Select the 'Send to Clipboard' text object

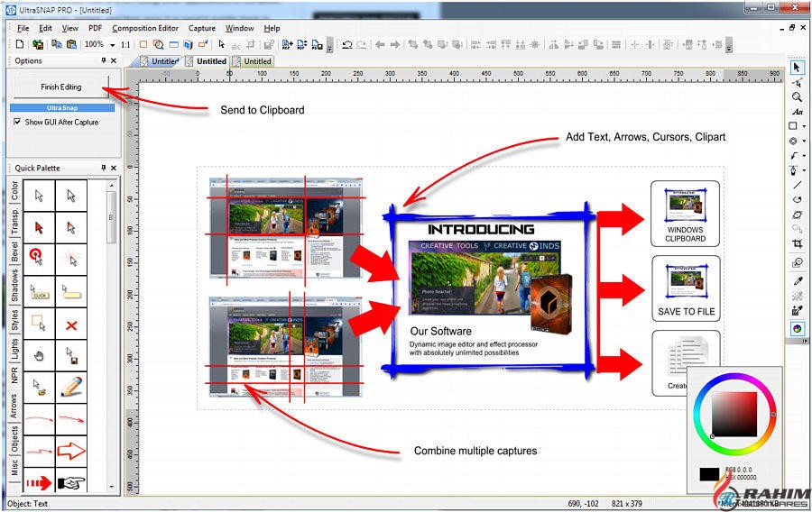[262, 110]
